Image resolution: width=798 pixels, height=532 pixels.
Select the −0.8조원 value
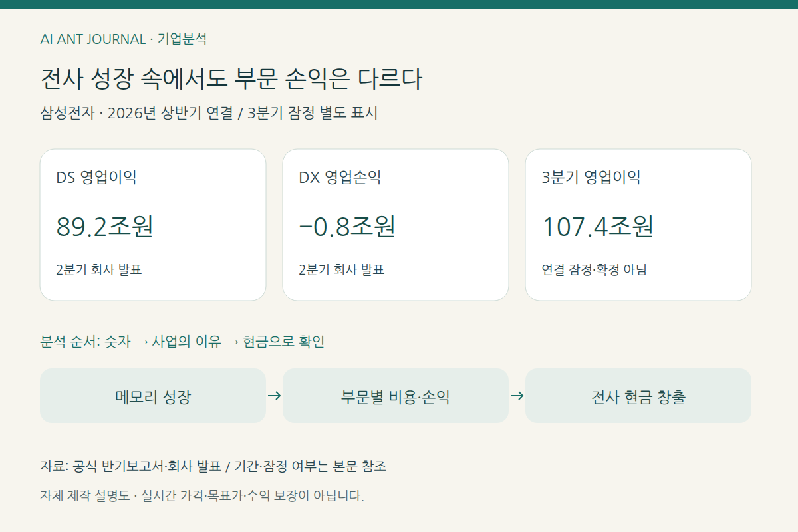tap(348, 227)
